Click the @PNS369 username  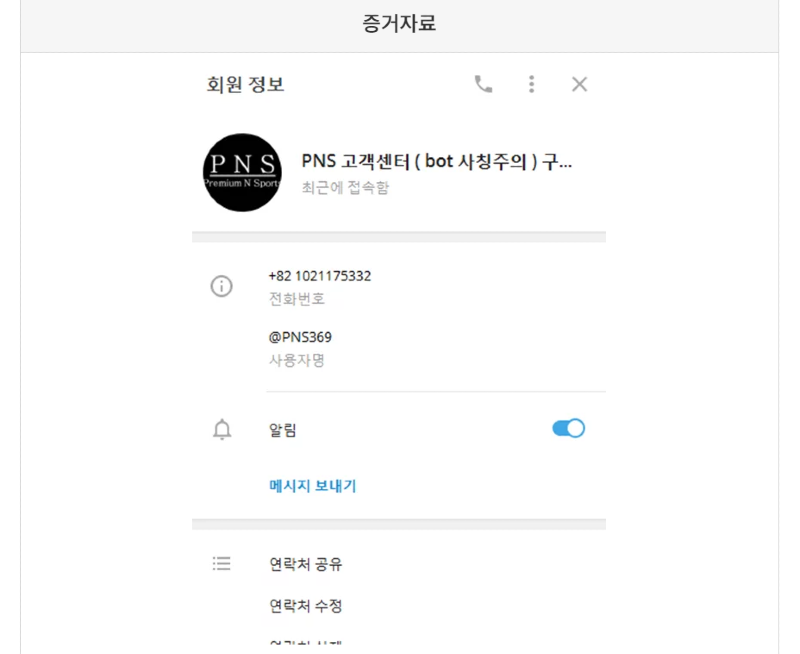coord(300,337)
